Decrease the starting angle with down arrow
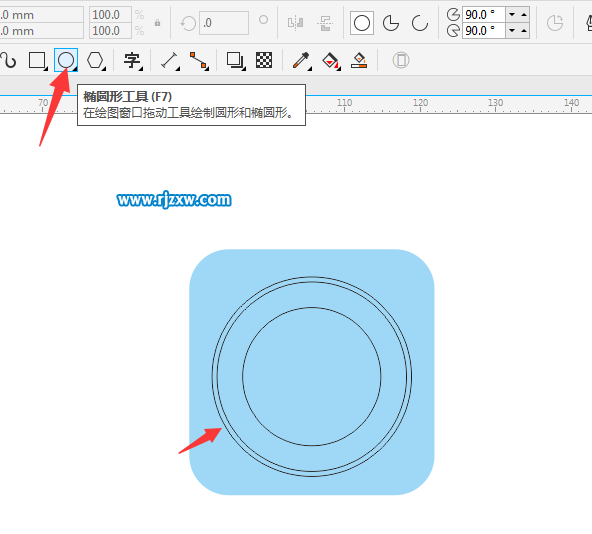The height and width of the screenshot is (534, 592). point(512,14)
